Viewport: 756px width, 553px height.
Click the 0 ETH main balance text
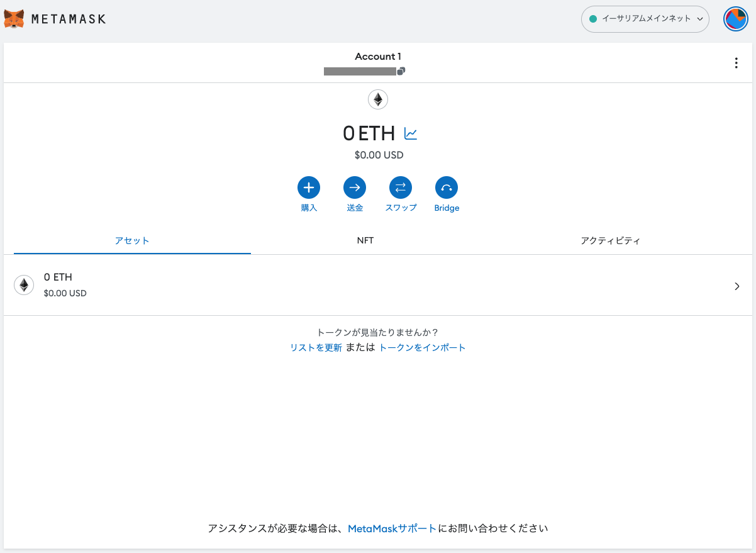tap(369, 133)
